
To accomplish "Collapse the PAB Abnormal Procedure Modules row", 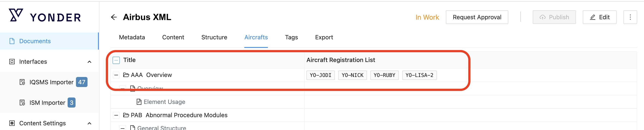I will (116, 115).
